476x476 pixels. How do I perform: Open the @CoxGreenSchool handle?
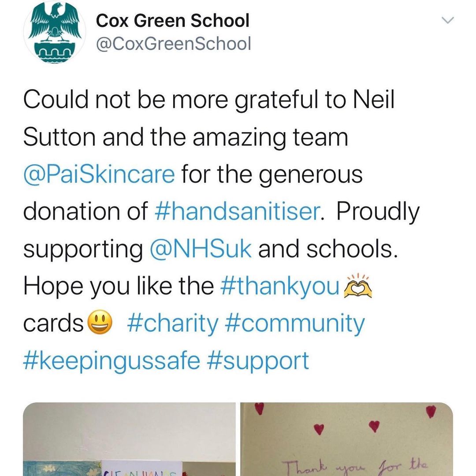tap(173, 43)
